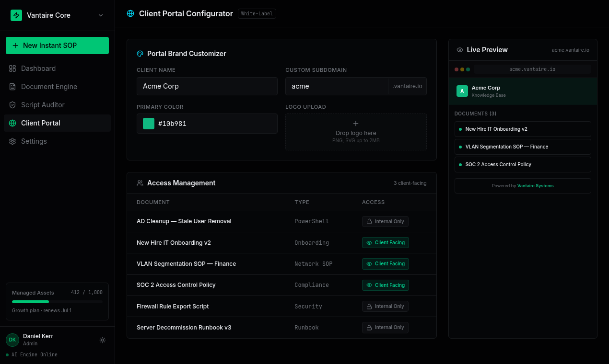
Task: Click the Type column header
Action: coord(302,202)
